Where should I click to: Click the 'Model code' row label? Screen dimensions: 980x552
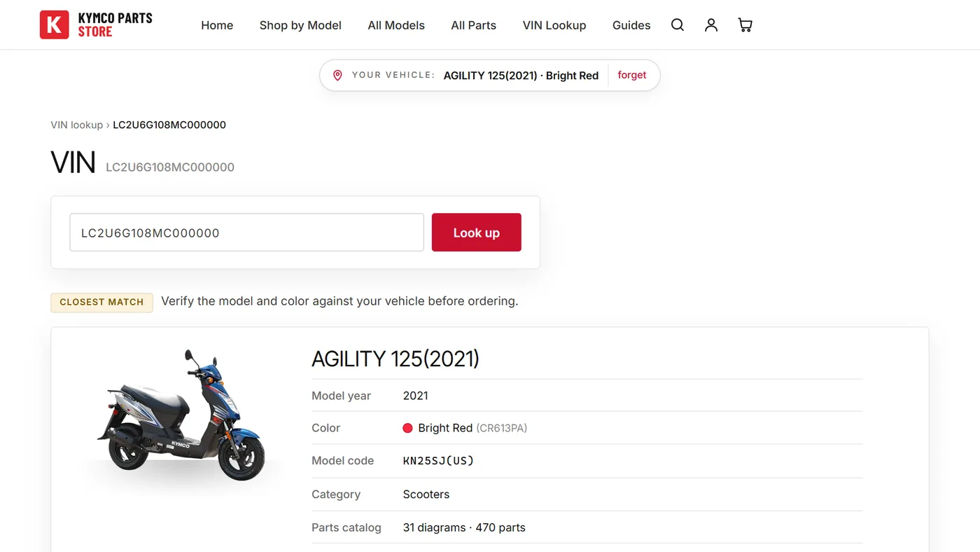point(343,461)
